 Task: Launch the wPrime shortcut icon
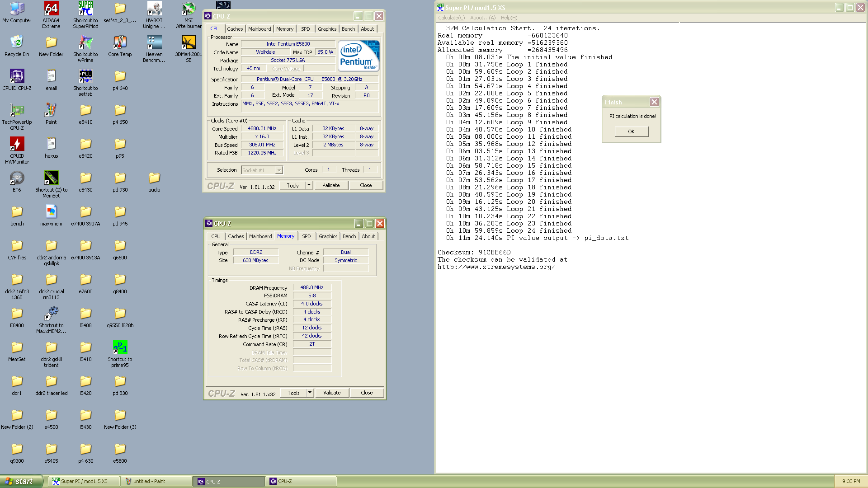[x=85, y=49]
